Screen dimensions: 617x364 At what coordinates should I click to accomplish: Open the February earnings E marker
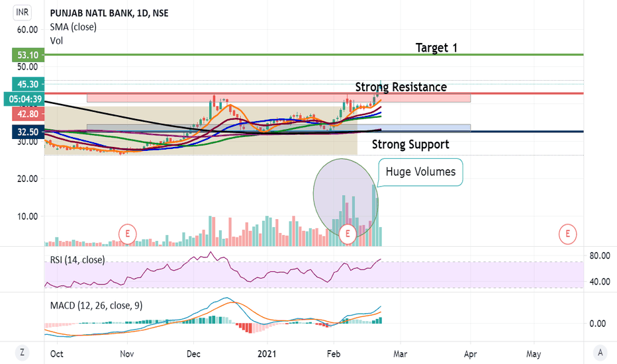(348, 234)
